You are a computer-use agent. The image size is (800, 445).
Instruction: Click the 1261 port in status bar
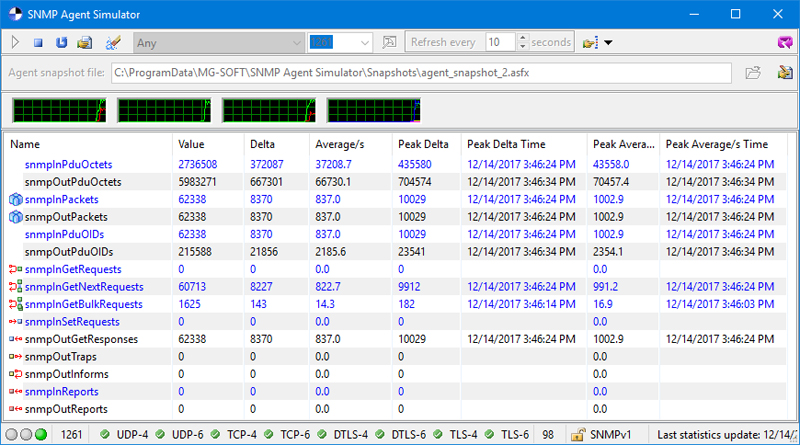71,435
